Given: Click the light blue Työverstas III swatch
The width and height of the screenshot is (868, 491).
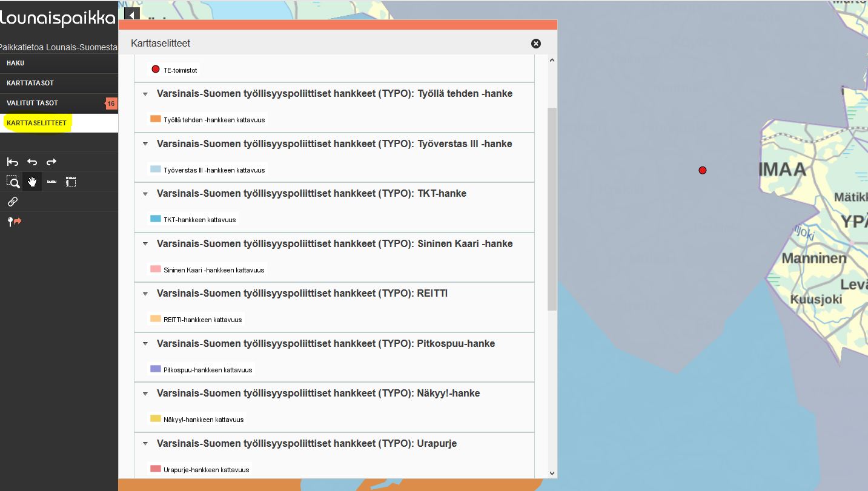Looking at the screenshot, I should [x=156, y=169].
